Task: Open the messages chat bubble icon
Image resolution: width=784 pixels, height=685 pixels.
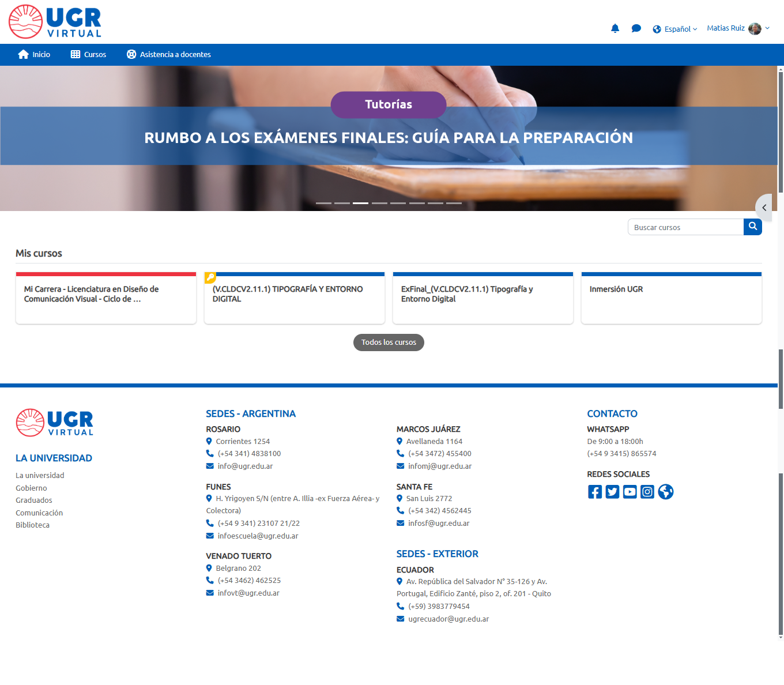Action: pos(636,28)
